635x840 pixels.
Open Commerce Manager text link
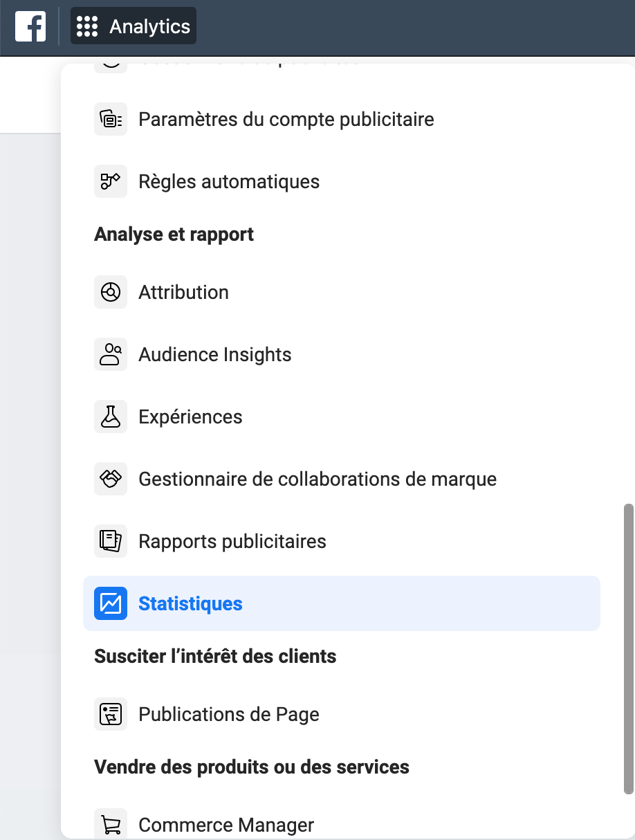226,825
